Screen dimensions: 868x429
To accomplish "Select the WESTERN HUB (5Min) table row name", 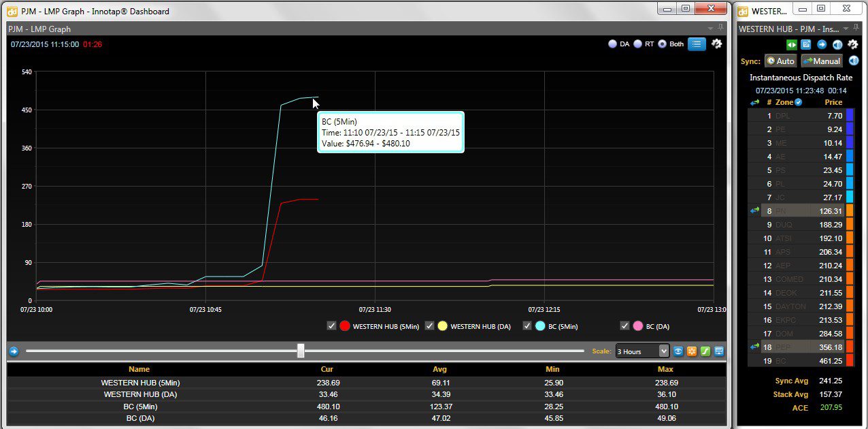I will point(140,383).
